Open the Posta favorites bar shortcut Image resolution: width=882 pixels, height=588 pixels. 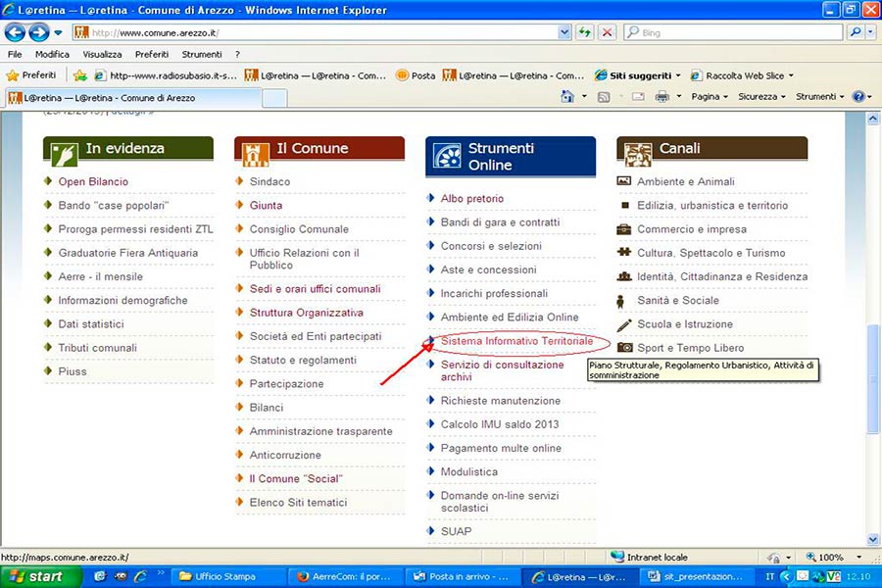click(x=416, y=75)
